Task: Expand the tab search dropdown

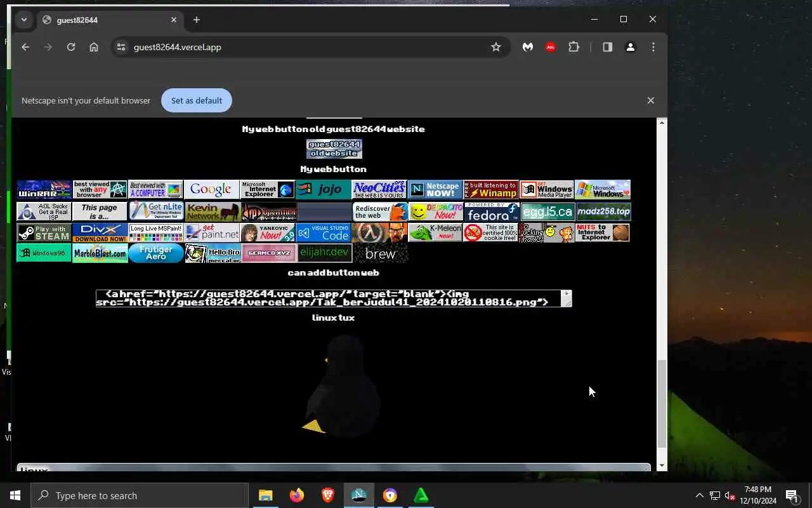Action: click(x=24, y=20)
